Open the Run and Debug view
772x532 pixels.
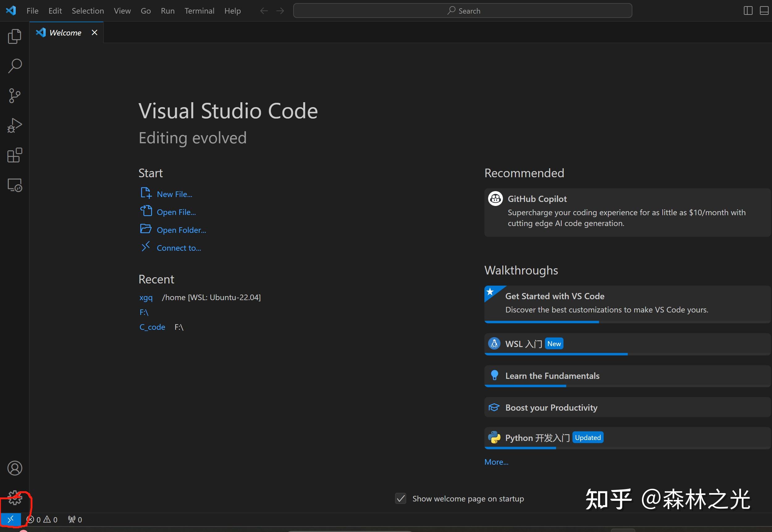(x=14, y=126)
